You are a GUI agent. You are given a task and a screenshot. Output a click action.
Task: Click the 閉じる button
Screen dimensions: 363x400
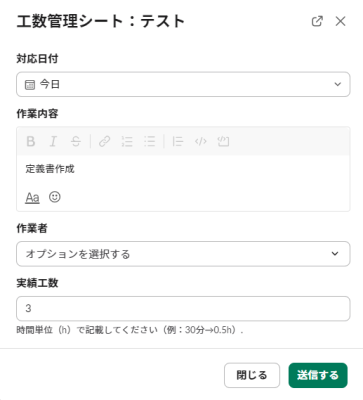tap(252, 375)
